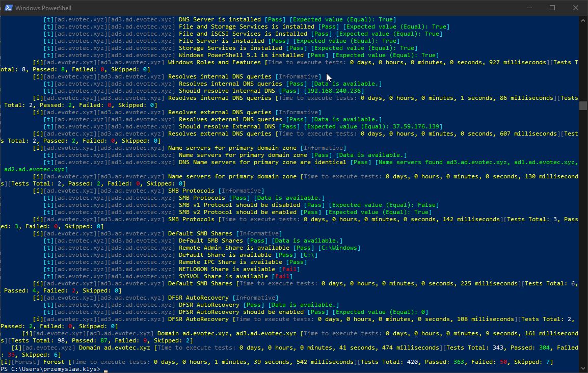Click the PowerShell icon in title bar
Viewport: 588px width, 373px height.
click(8, 8)
